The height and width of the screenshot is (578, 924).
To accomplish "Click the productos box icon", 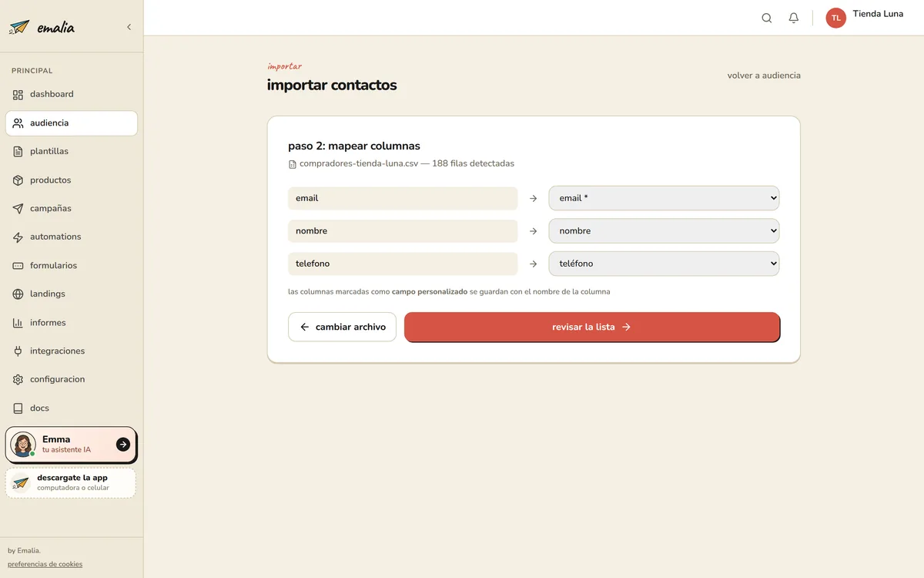I will pos(18,180).
